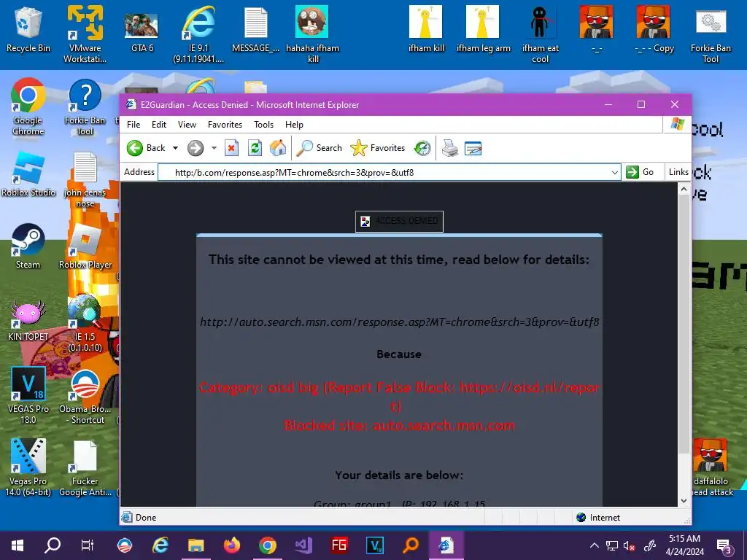Open Firefox from the taskbar
The image size is (747, 560).
tap(231, 545)
